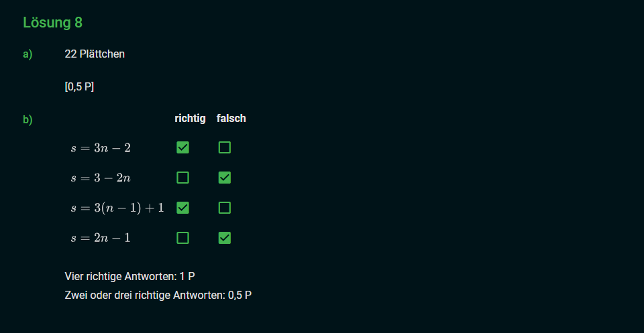Toggle the falsch checkbox for s = 3(n − 1) + 1
This screenshot has width=644, height=333.
tap(225, 208)
